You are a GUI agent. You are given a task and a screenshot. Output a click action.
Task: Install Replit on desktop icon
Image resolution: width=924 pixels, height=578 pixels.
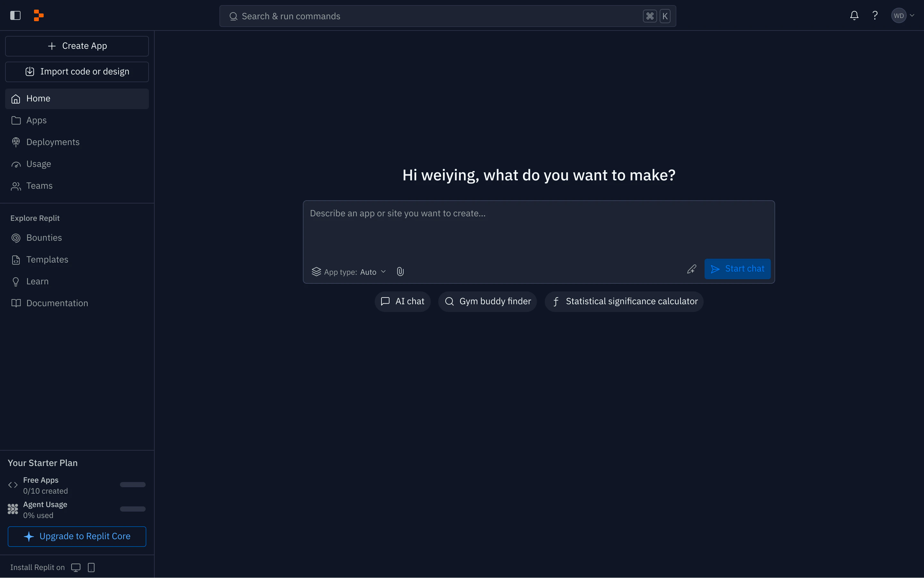(76, 568)
